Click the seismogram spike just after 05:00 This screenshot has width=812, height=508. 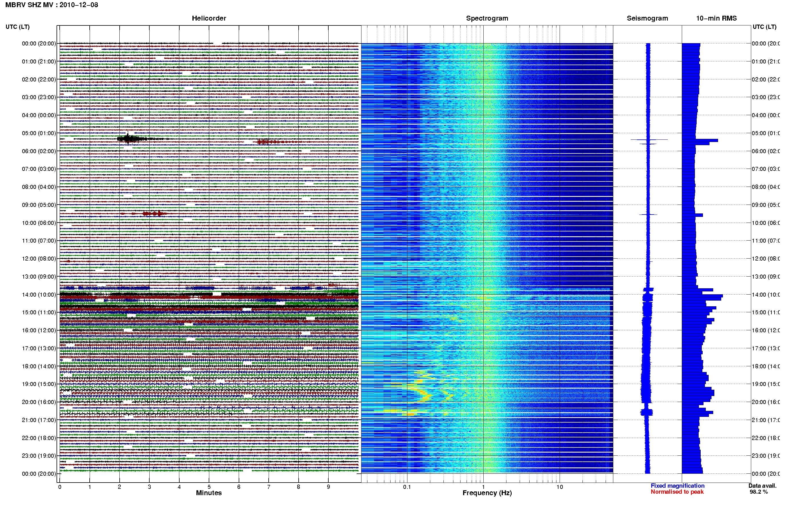pos(649,139)
